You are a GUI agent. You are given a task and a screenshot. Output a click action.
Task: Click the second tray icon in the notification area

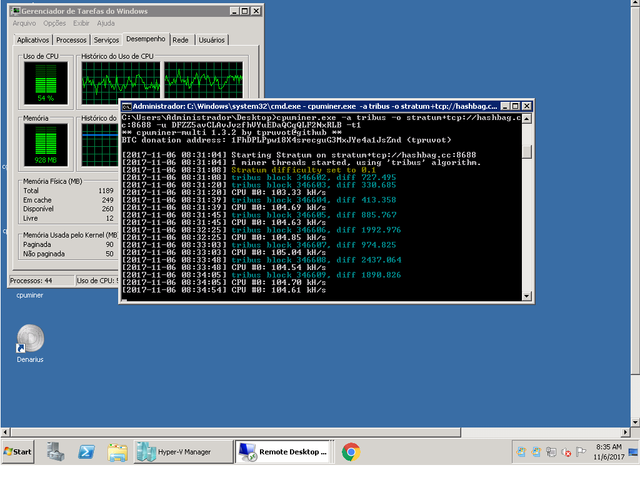click(536, 452)
